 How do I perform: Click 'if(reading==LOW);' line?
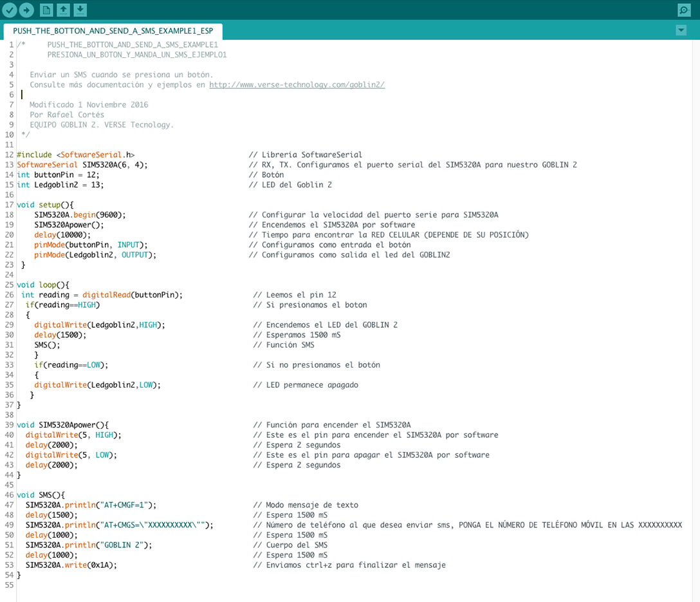pyautogui.click(x=71, y=365)
